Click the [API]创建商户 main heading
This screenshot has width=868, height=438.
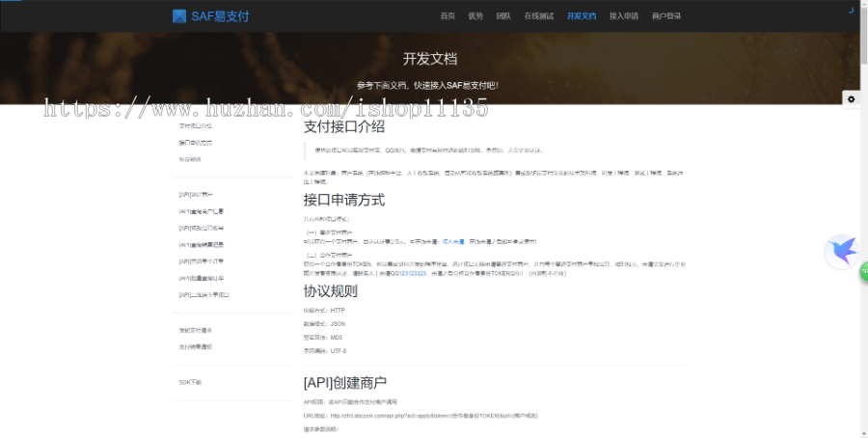coord(345,383)
